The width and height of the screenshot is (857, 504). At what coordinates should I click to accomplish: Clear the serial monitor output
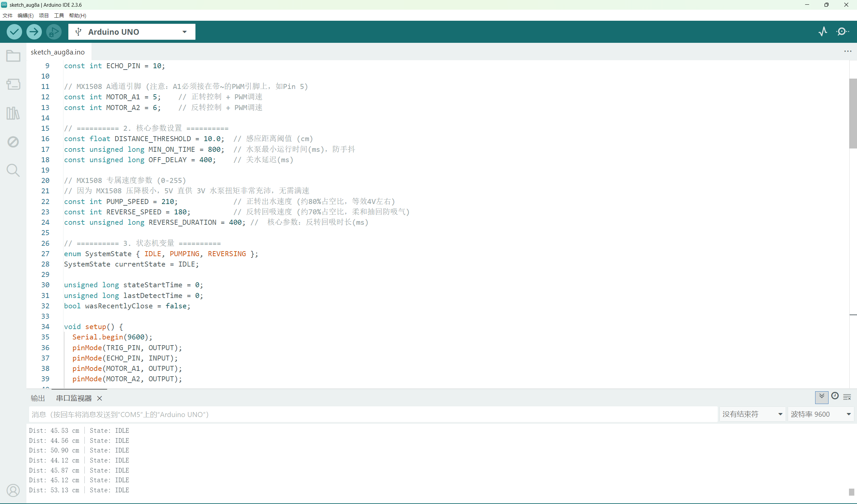point(847,397)
